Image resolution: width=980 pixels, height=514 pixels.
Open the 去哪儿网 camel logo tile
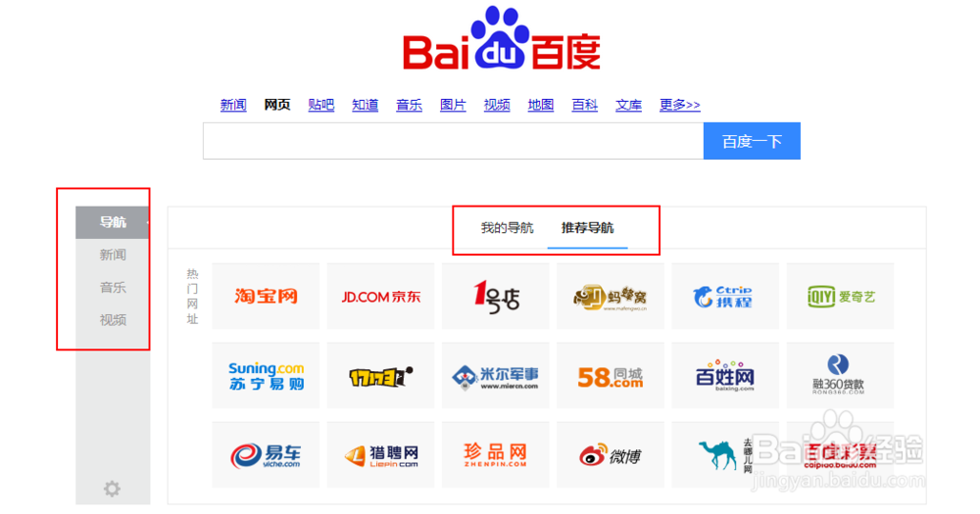[x=725, y=454]
